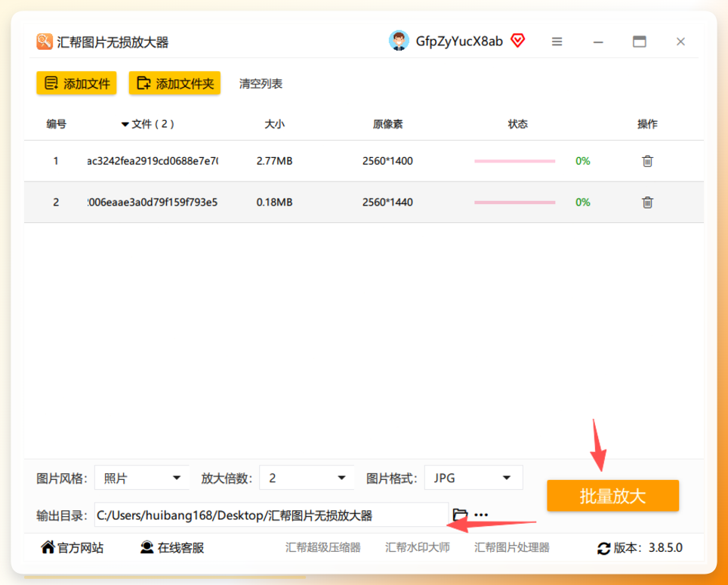Open the 官方网站 link

pos(72,548)
